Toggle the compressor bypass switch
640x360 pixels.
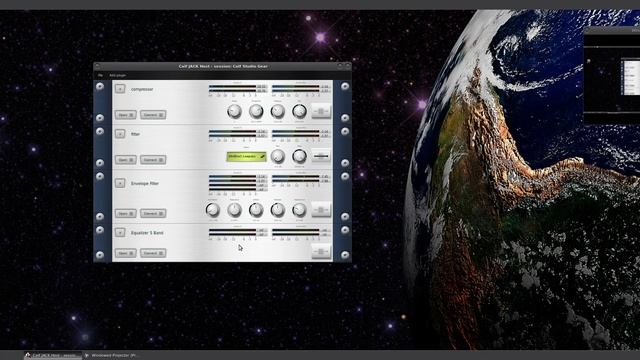tap(321, 111)
